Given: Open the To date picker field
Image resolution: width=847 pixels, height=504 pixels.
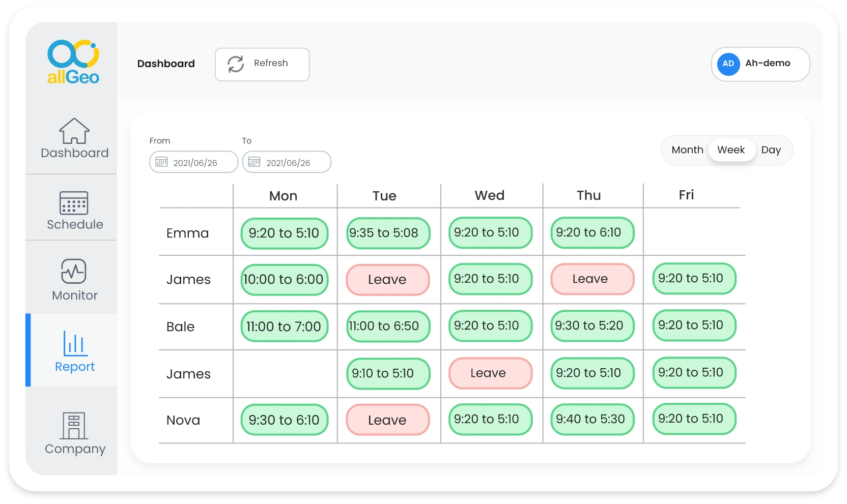Looking at the screenshot, I should pos(287,162).
